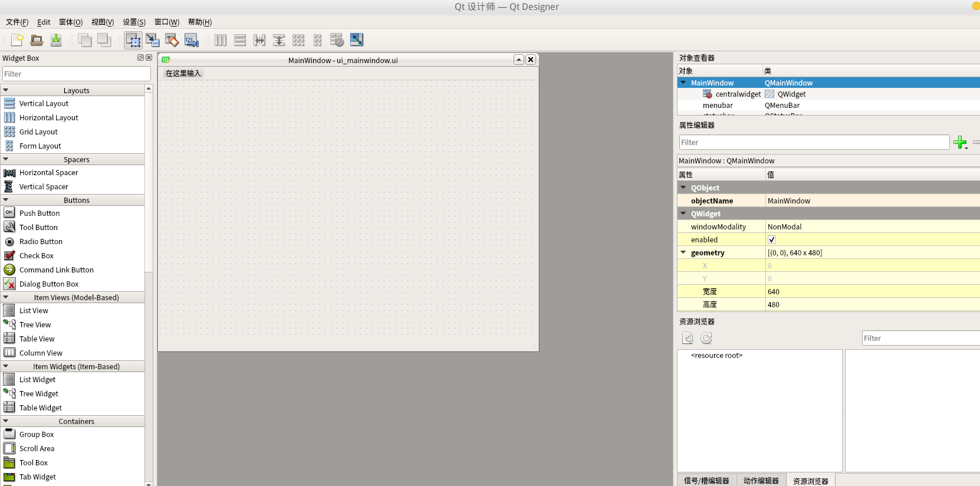Click the objectName value MainWindow
The height and width of the screenshot is (486, 980).
789,201
